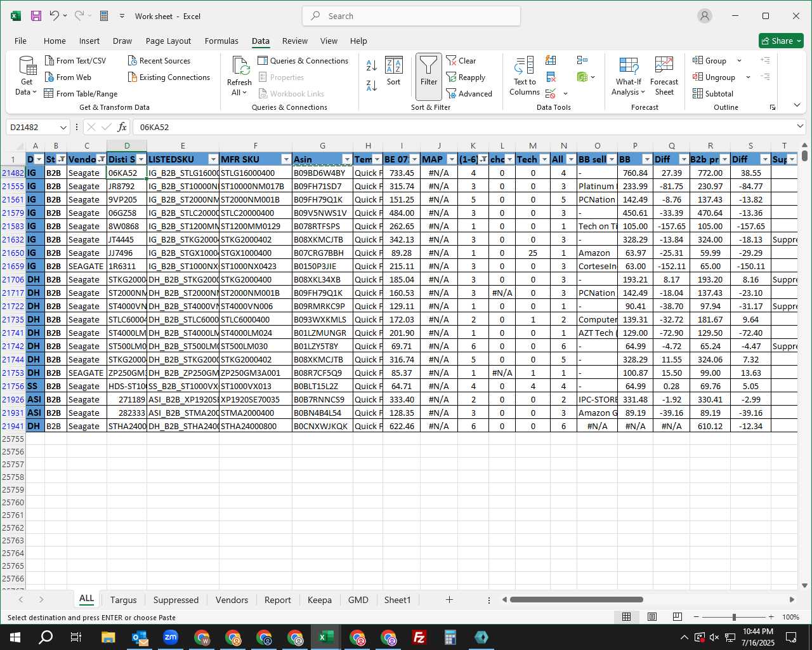This screenshot has width=812, height=650.
Task: Click the zoom slider handle
Action: 734,617
